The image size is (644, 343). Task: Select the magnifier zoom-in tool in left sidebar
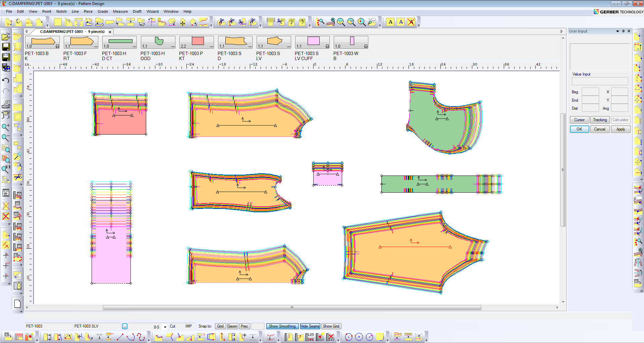coord(6,127)
